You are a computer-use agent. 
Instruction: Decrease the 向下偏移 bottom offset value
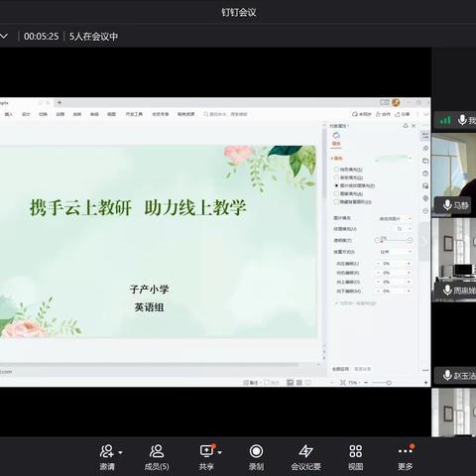(378, 292)
